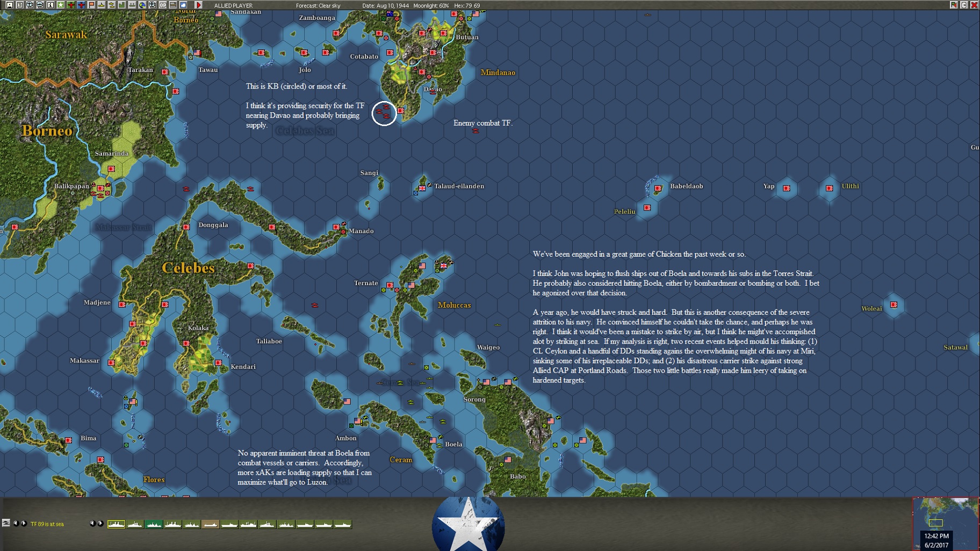Select the Japanese base flag at Kendari

pos(218,363)
